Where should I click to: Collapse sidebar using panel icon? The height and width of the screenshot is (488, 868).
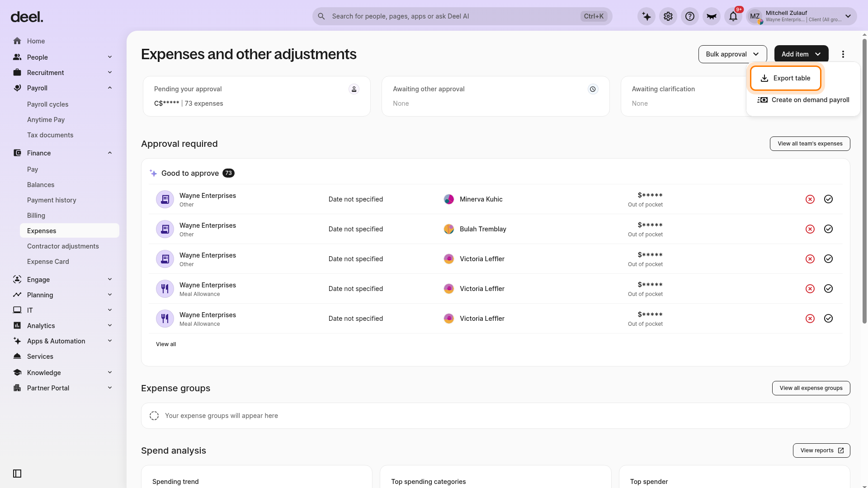point(17,474)
